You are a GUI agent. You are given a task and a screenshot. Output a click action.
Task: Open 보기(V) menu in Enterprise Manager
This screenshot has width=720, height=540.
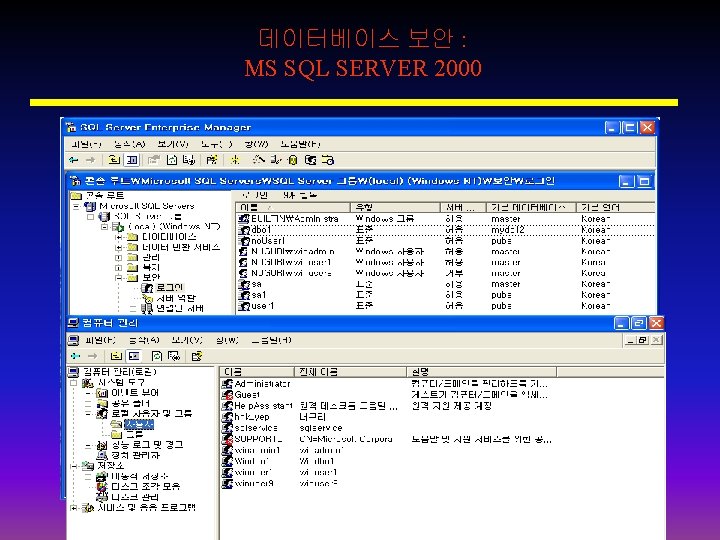tap(173, 144)
